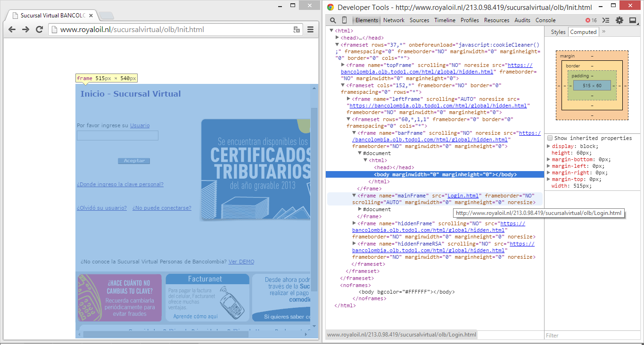Image resolution: width=644 pixels, height=345 pixels.
Task: Click the 515 × 60 box model content
Action: (592, 86)
